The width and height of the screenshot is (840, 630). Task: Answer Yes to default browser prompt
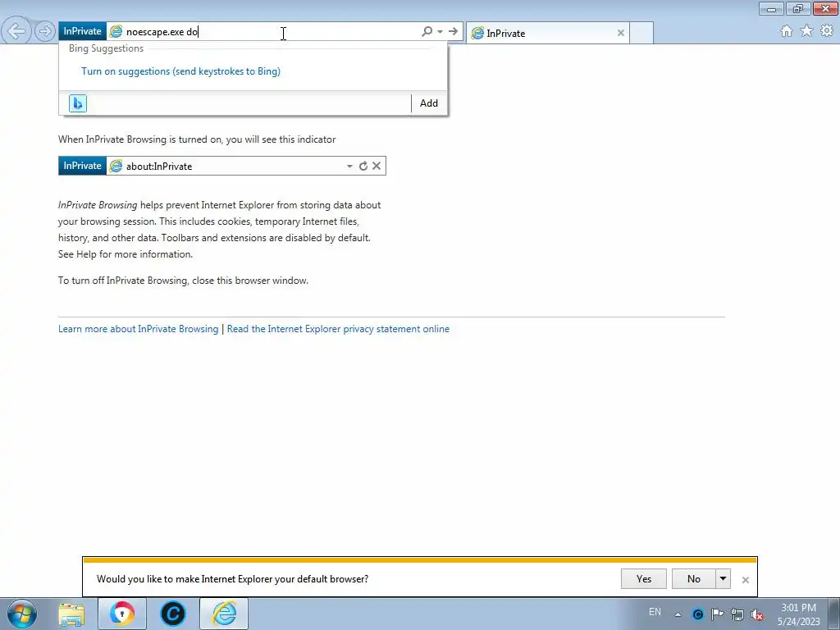click(643, 578)
